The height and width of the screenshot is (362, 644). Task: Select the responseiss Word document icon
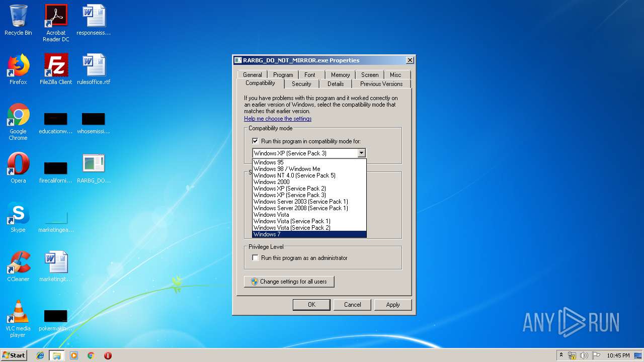94,20
